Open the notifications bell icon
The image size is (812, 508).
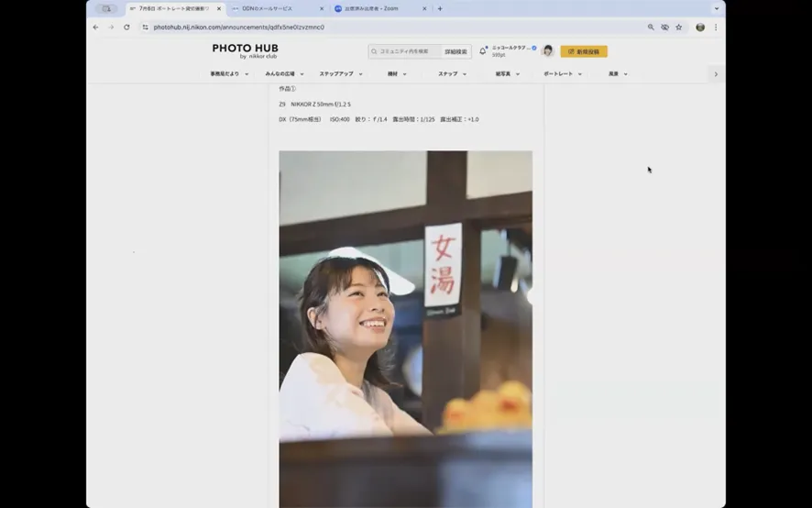[x=483, y=51]
